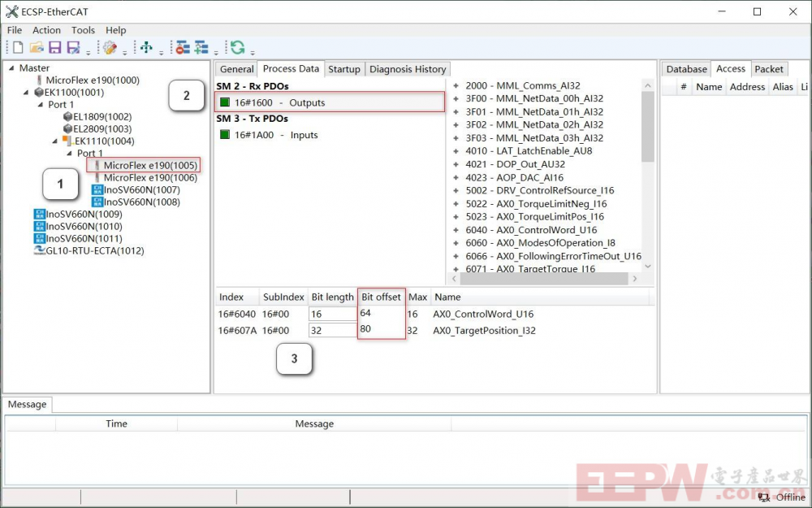Click the SubIndex column header
The image size is (812, 508).
[x=283, y=297]
